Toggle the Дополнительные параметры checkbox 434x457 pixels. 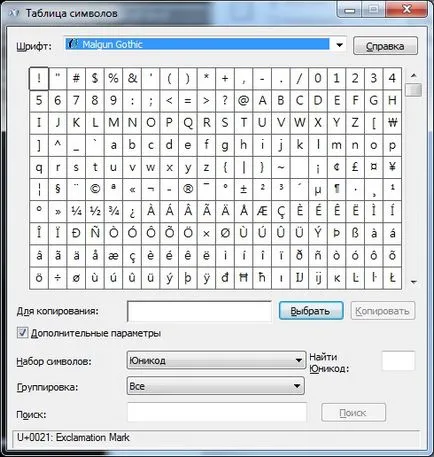click(22, 333)
